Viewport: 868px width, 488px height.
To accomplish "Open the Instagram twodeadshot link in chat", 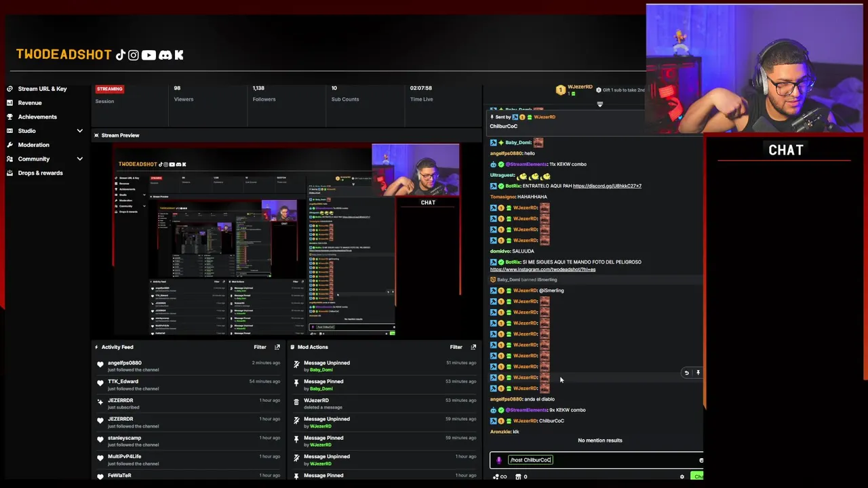I will [542, 270].
